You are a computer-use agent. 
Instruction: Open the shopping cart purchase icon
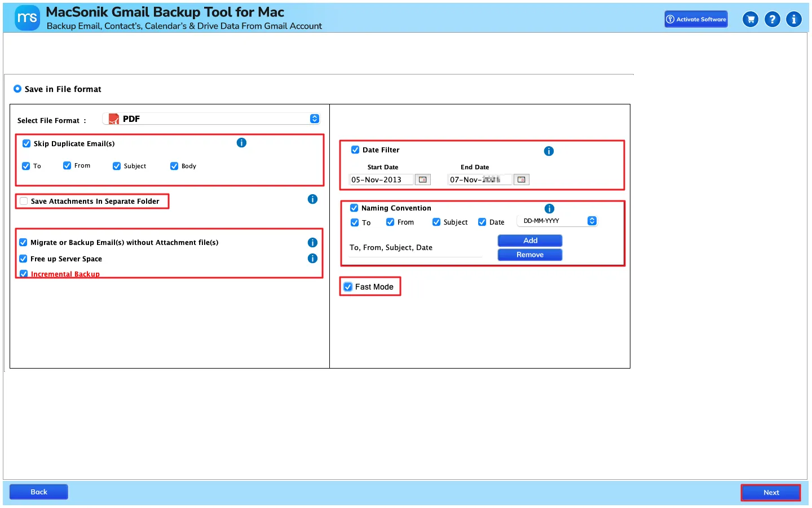click(751, 19)
